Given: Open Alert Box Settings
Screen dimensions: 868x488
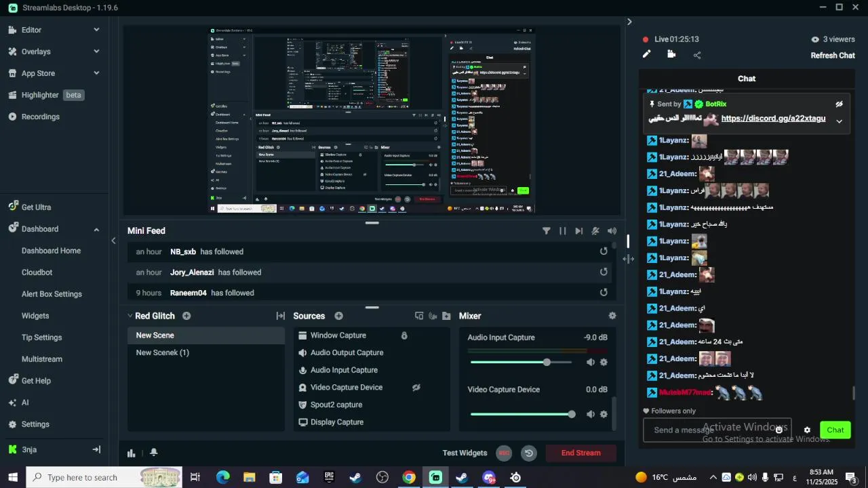Looking at the screenshot, I should coord(52,294).
